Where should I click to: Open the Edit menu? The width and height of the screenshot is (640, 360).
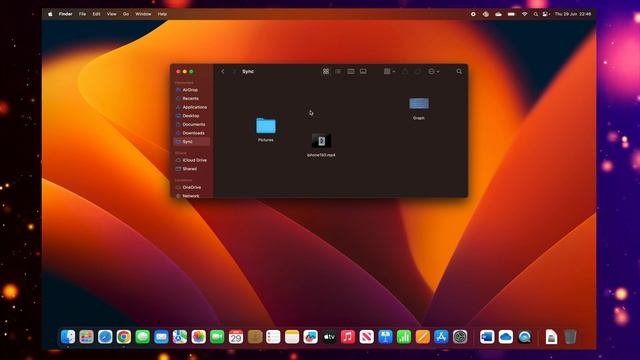point(96,14)
